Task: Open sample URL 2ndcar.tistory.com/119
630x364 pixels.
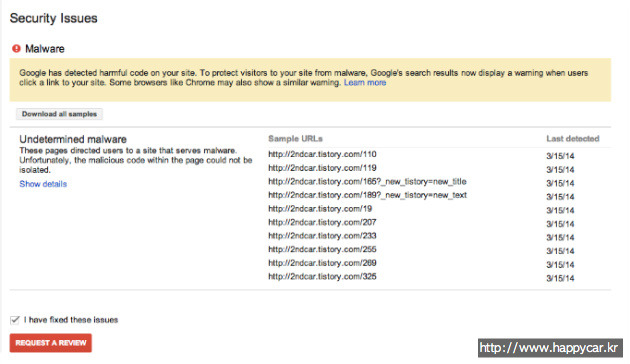Action: point(322,168)
